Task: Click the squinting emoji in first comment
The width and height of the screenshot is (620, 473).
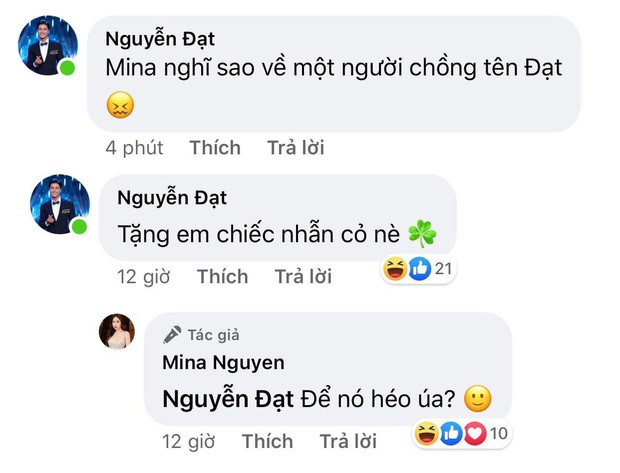Action: pyautogui.click(x=120, y=104)
